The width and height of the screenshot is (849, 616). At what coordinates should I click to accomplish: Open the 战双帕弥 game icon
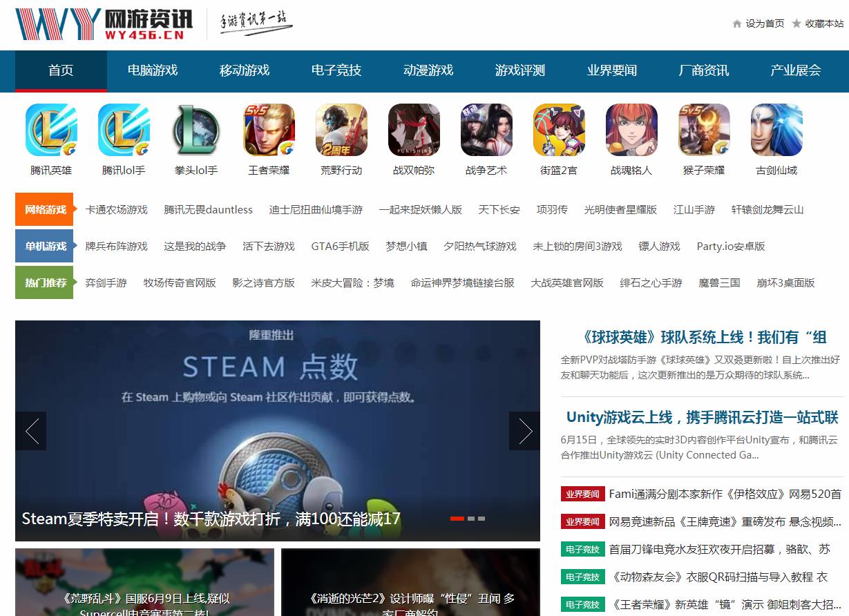coord(414,130)
